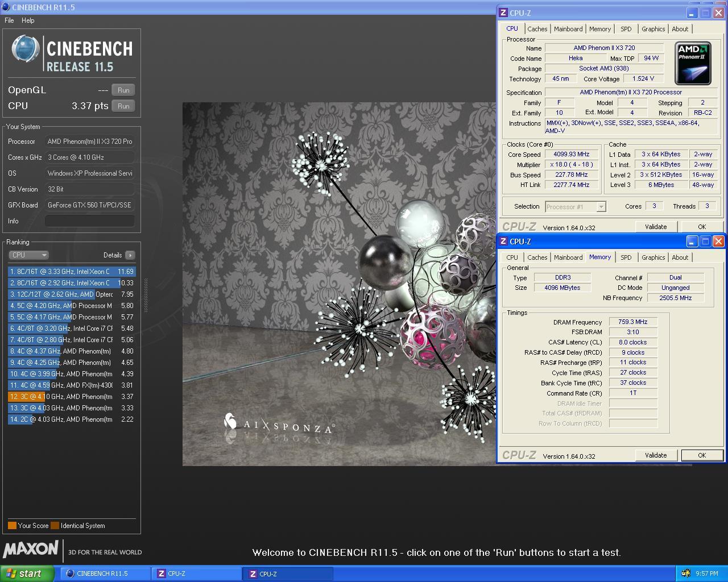Screen dimensions: 728x582
Task: Click the DRAM Frequency 759.3 MHz value
Action: pos(633,322)
